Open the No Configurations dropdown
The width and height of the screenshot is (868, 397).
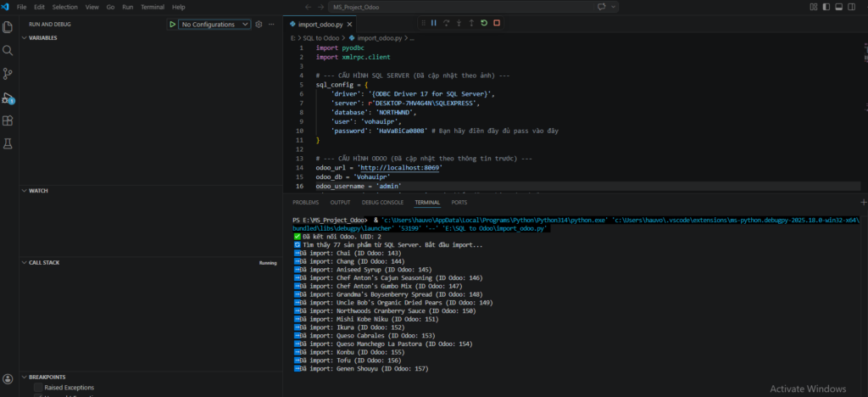(x=214, y=25)
